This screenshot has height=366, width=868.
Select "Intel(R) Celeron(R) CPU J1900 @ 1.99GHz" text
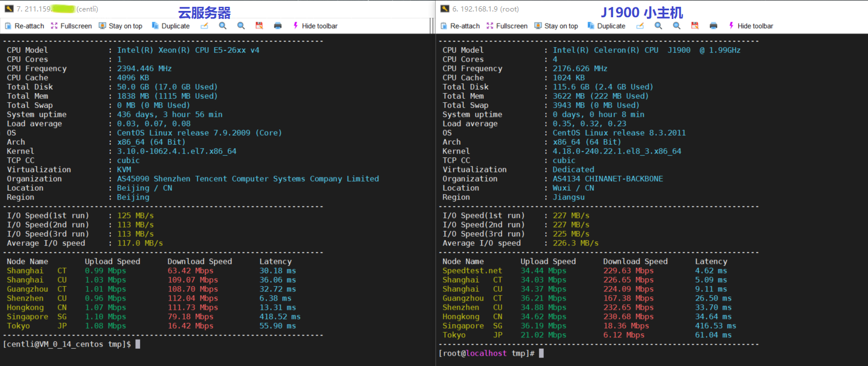click(x=647, y=50)
